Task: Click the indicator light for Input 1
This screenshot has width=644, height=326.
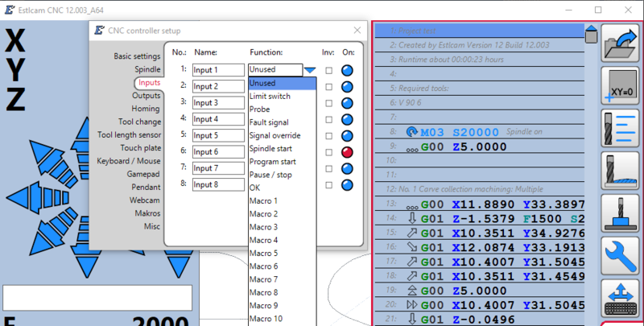Action: click(x=347, y=70)
